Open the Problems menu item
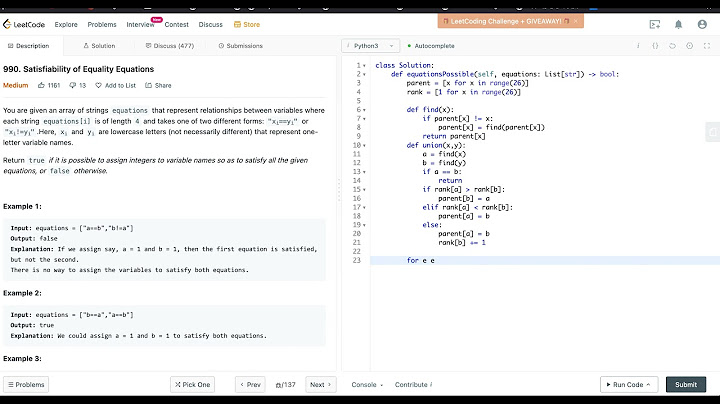720x404 pixels. click(x=102, y=24)
